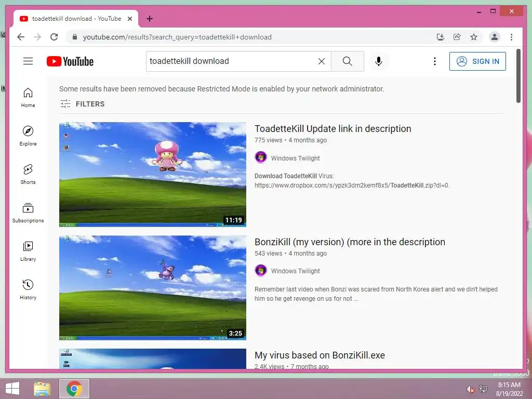Open the Windows Start button

12,389
